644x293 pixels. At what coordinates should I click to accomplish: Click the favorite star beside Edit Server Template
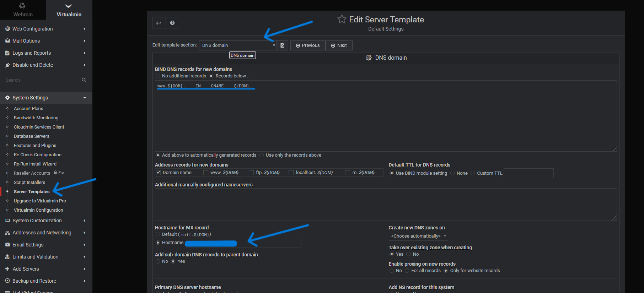pos(342,19)
